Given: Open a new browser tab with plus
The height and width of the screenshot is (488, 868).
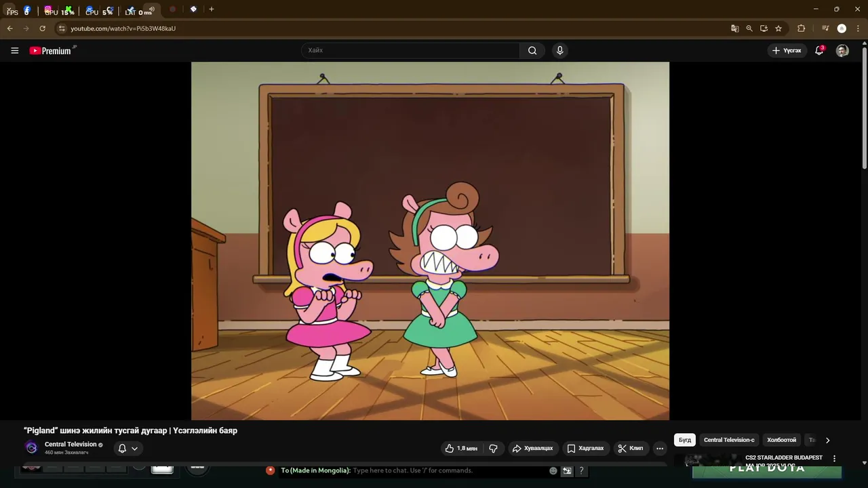Looking at the screenshot, I should tap(212, 9).
